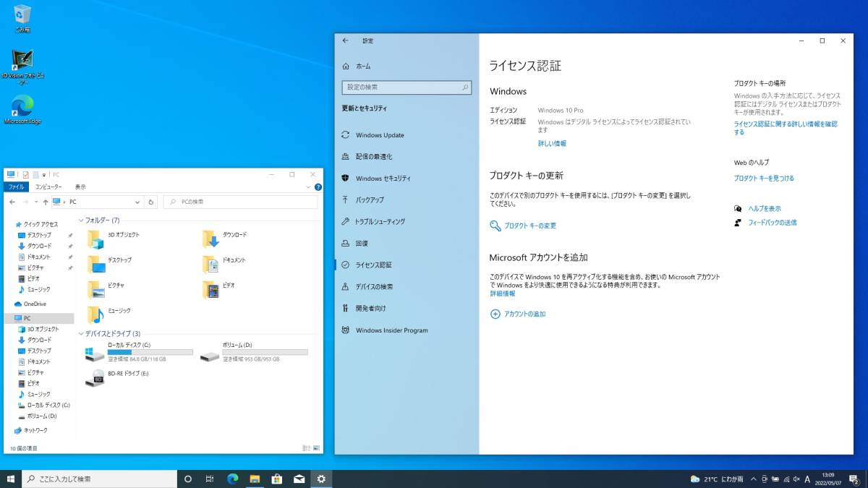The height and width of the screenshot is (488, 868).
Task: Collapse デバイスとドライブ (3) group
Action: [80, 333]
